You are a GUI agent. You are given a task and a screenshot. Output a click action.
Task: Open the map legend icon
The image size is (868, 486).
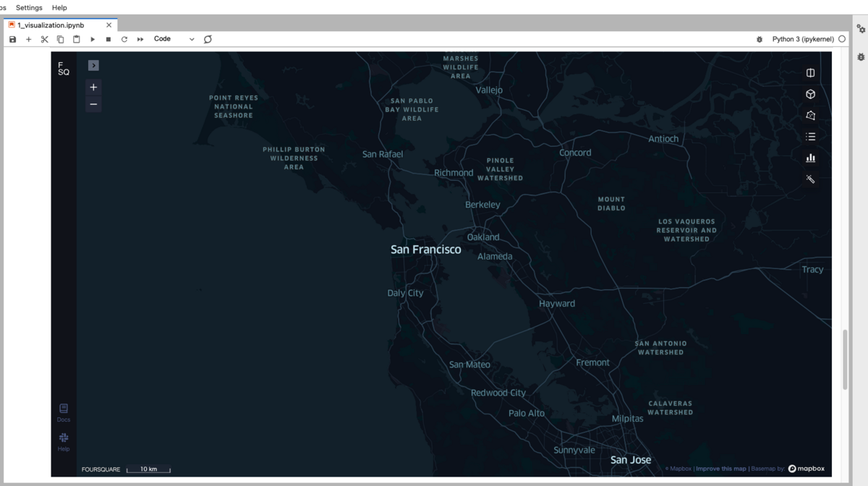[x=809, y=115]
